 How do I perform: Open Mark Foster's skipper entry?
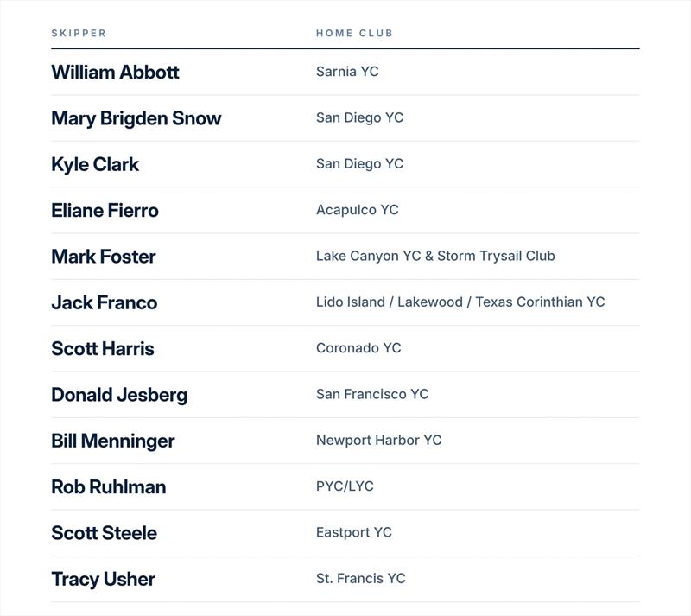104,257
